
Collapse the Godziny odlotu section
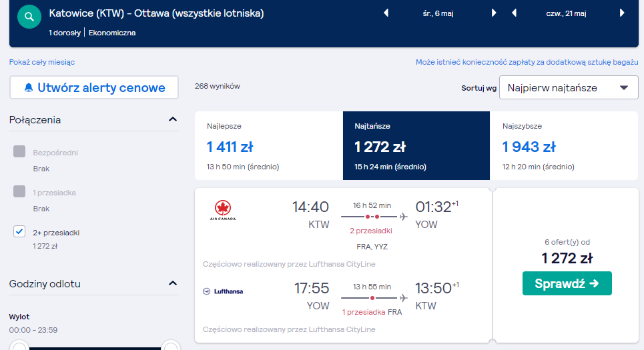(173, 283)
